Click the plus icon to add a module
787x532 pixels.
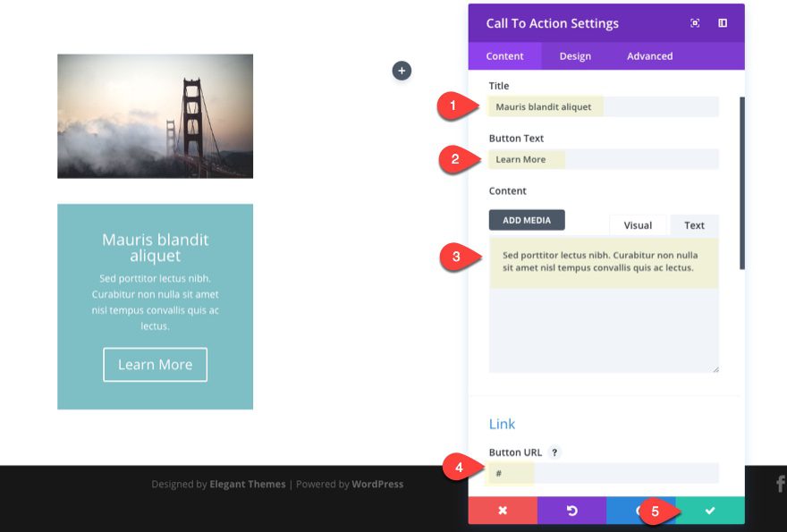coord(402,71)
